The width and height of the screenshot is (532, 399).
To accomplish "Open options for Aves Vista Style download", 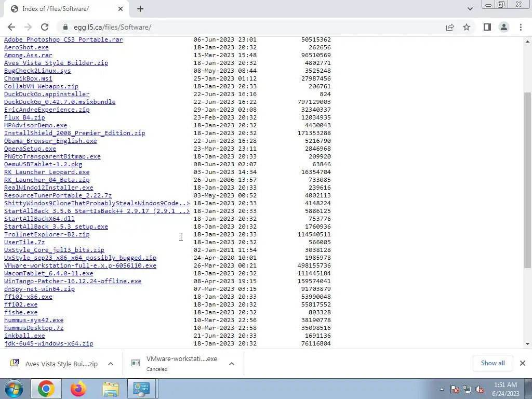I will 111,364.
